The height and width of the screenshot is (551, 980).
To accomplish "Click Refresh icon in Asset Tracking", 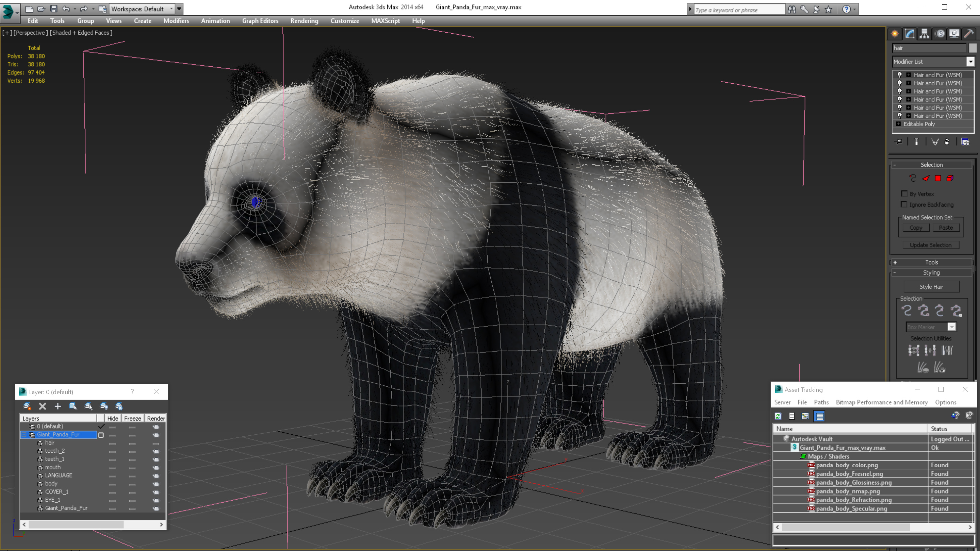I will (x=778, y=416).
